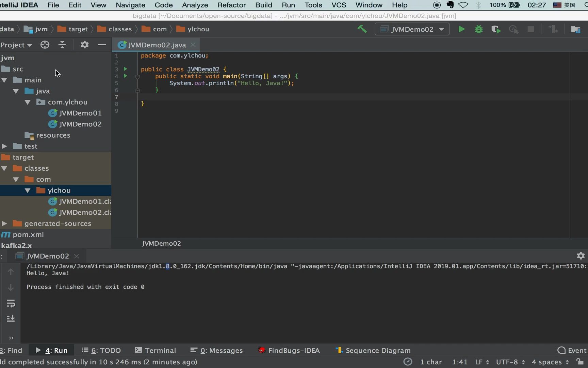Click the up stack trace arrow
588x368 pixels.
coord(11,272)
